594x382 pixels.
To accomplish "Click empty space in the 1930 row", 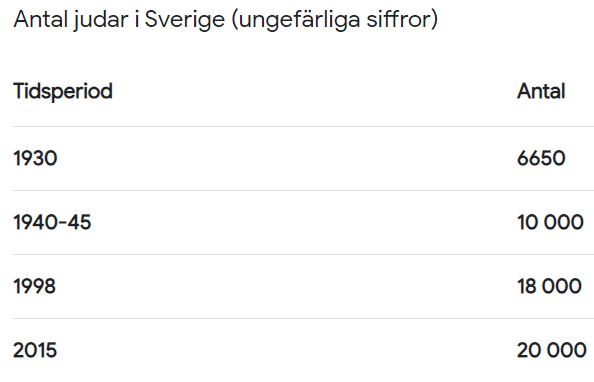I will (x=284, y=158).
